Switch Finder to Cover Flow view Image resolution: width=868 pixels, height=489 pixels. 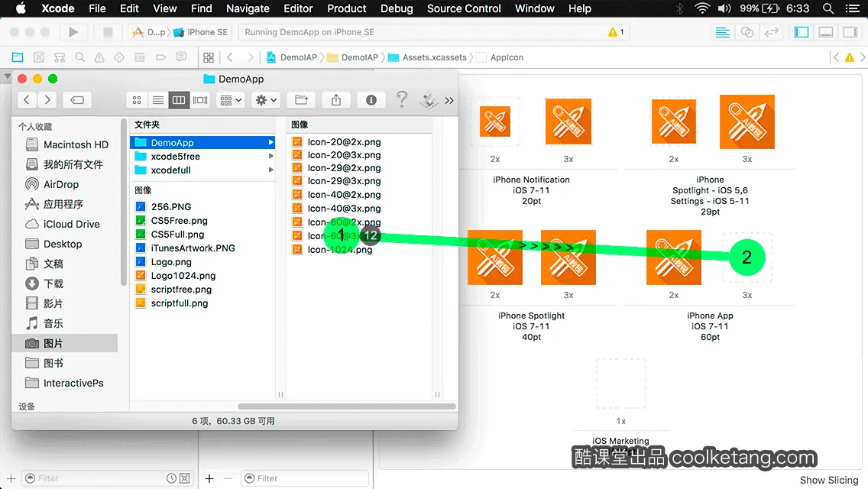click(x=200, y=100)
